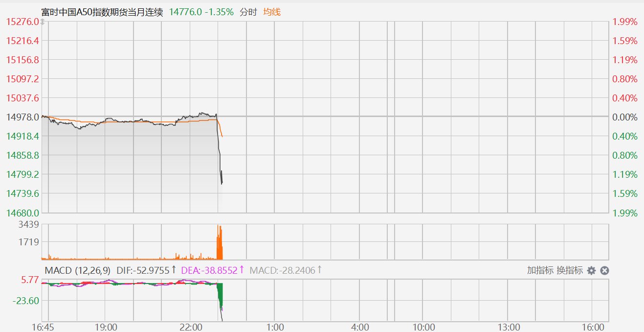Select the 10:00 time axis marker
Image resolution: width=644 pixels, height=332 pixels.
(423, 327)
